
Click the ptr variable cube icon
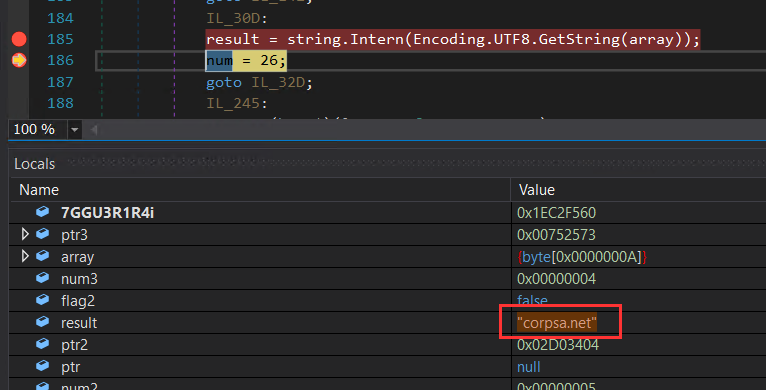click(43, 366)
